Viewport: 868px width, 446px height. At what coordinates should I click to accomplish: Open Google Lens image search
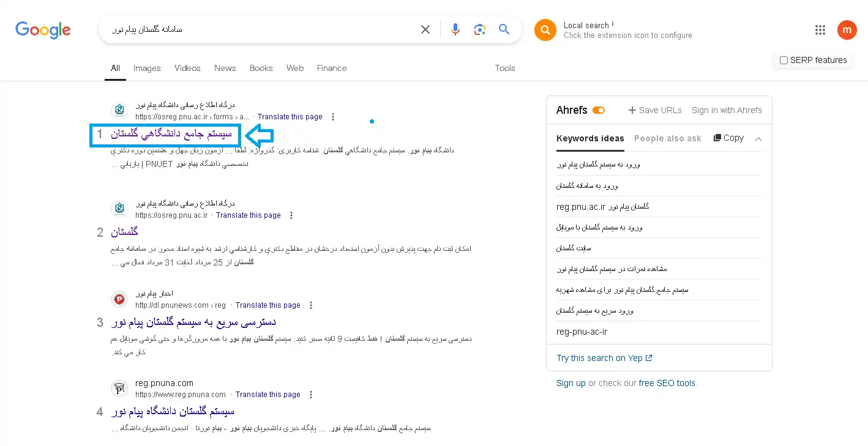click(480, 29)
